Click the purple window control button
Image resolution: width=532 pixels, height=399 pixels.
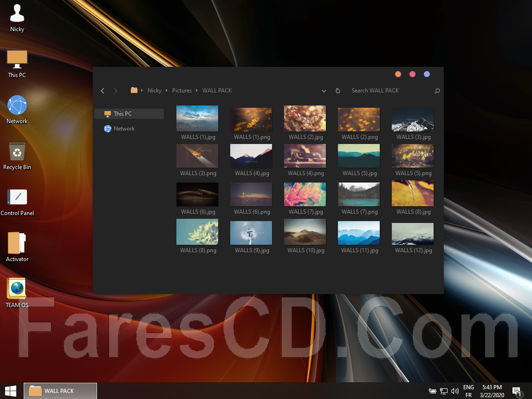click(427, 74)
